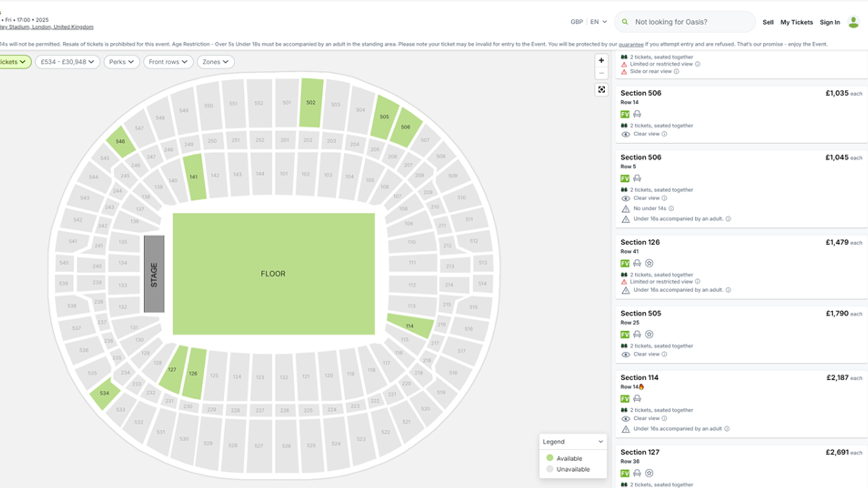
Task: Open the EN language selector
Action: click(598, 22)
